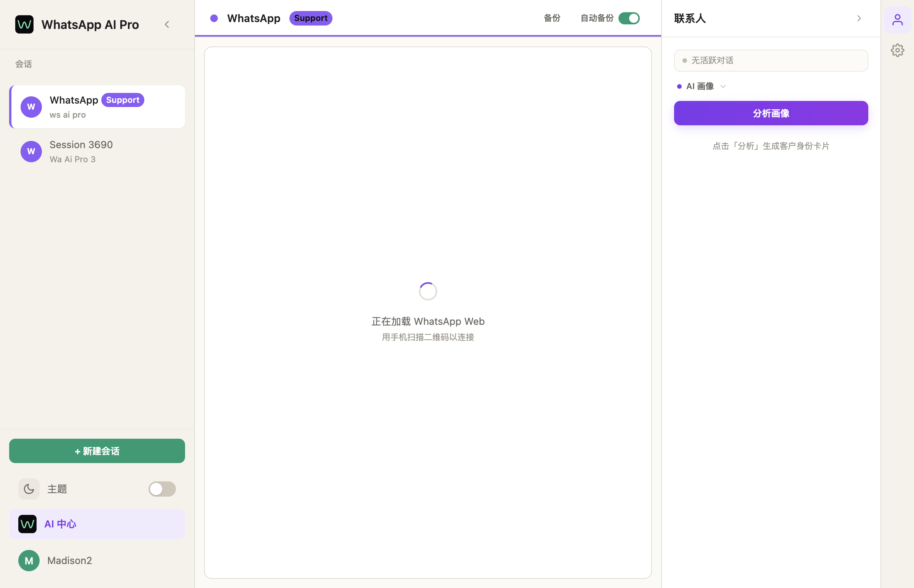Open Session 3690 conversation
Viewport: 914px width, 588px height.
click(x=97, y=152)
